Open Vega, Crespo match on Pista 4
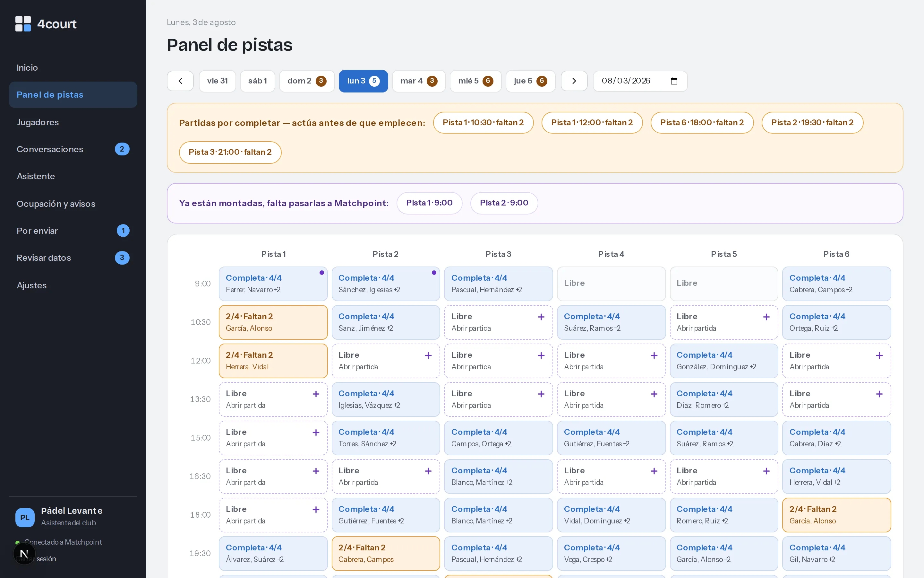 (611, 553)
